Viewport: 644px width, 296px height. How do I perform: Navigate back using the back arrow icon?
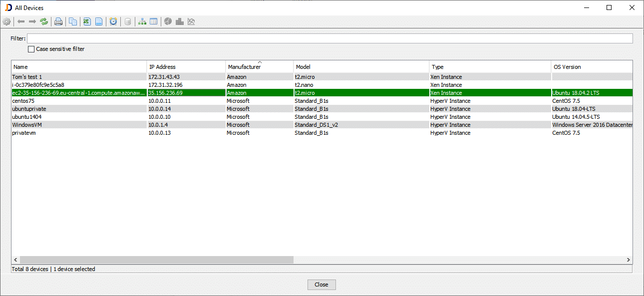point(20,21)
